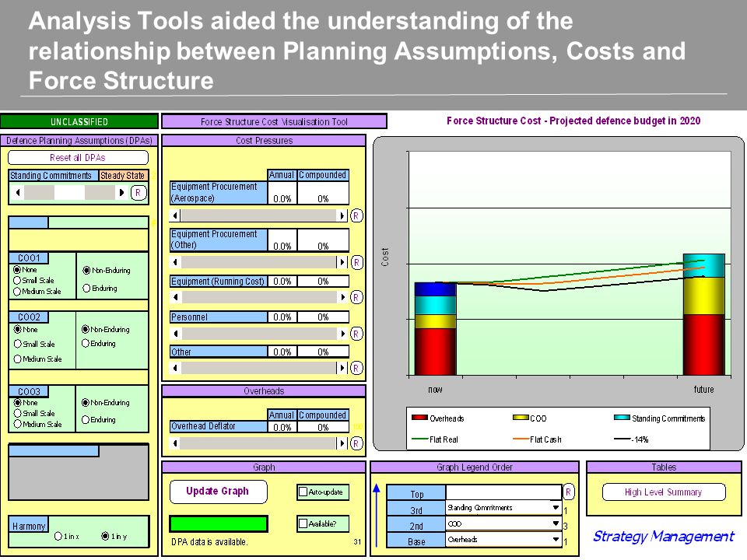Click left arrow of Equipment (Running Cost) scrollbar

point(175,297)
